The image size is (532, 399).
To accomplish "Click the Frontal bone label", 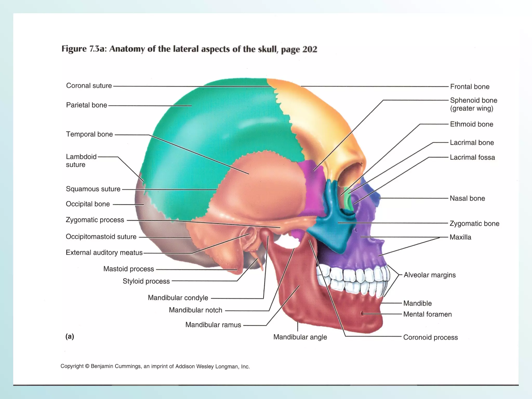I will (x=470, y=87).
